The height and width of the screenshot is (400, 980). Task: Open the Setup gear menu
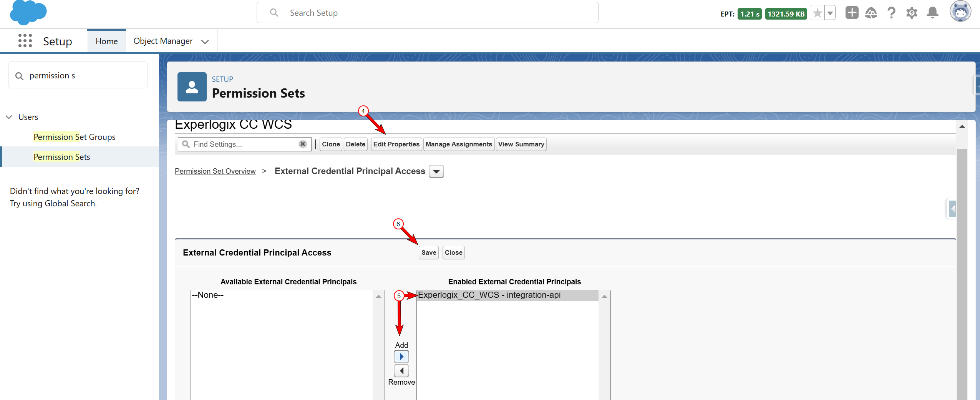912,13
